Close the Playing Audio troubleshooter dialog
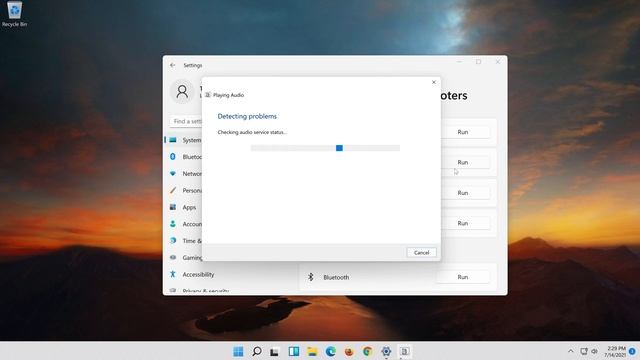This screenshot has width=640, height=360. [434, 82]
